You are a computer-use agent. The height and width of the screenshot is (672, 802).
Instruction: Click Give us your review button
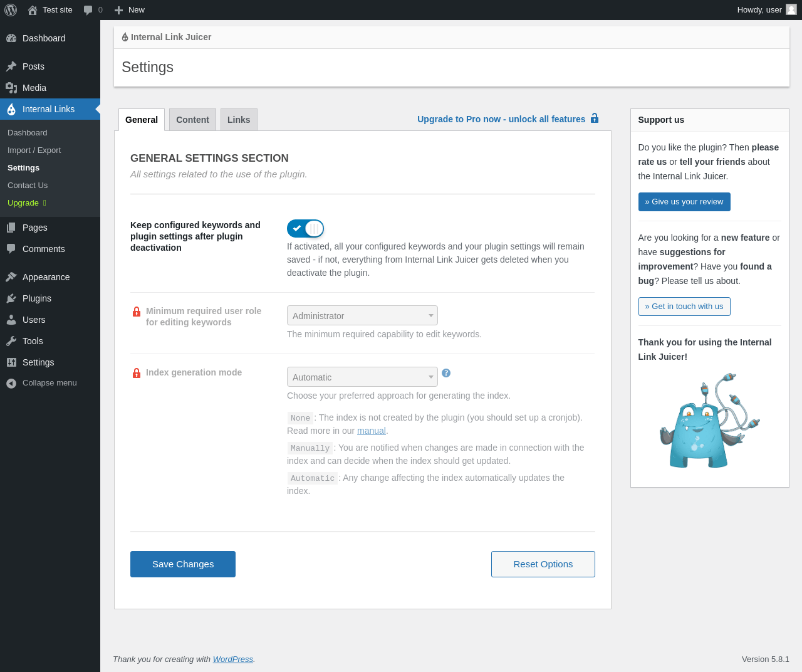point(684,202)
